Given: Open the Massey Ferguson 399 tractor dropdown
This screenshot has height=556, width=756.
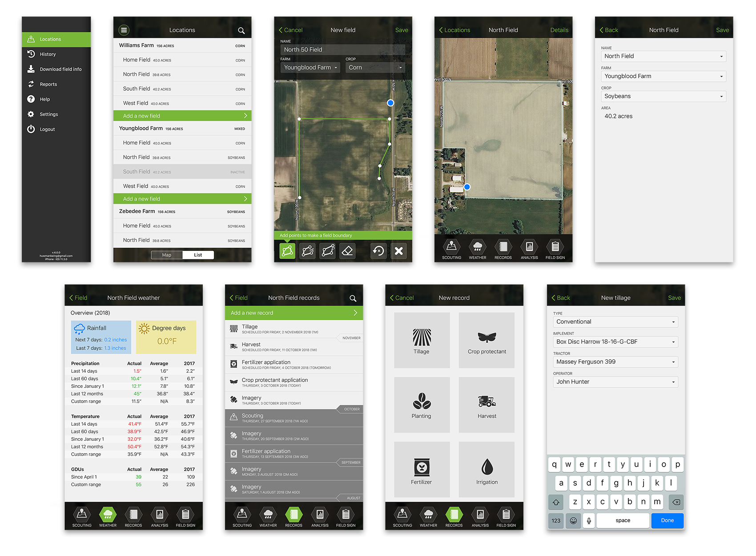Looking at the screenshot, I should click(x=615, y=362).
